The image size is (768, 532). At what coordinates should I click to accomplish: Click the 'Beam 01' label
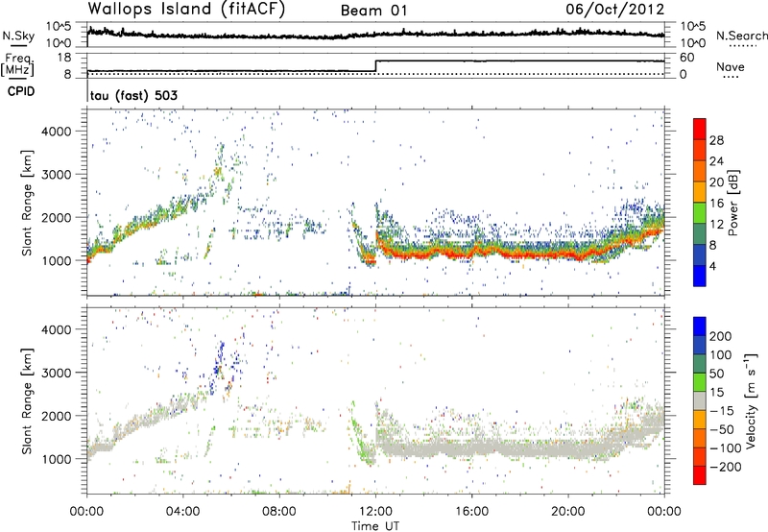[374, 11]
